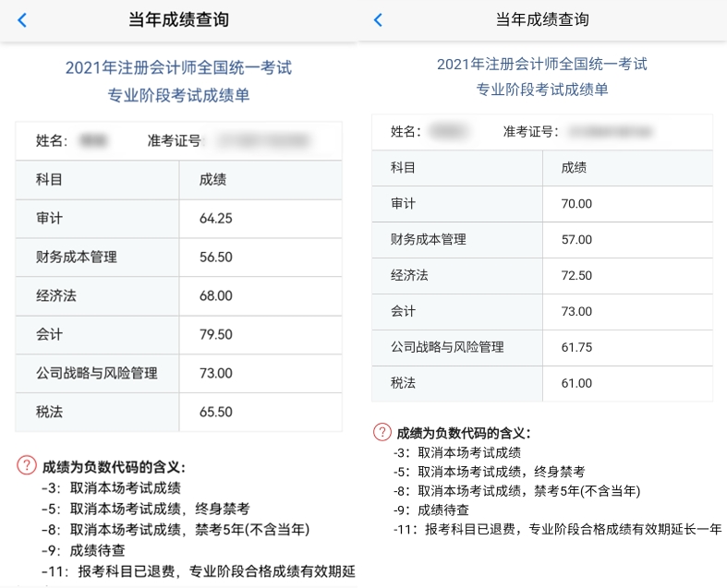This screenshot has height=588, width=727.
Task: Select 公司战略与风险管理 subject in left screen
Action: 97,373
